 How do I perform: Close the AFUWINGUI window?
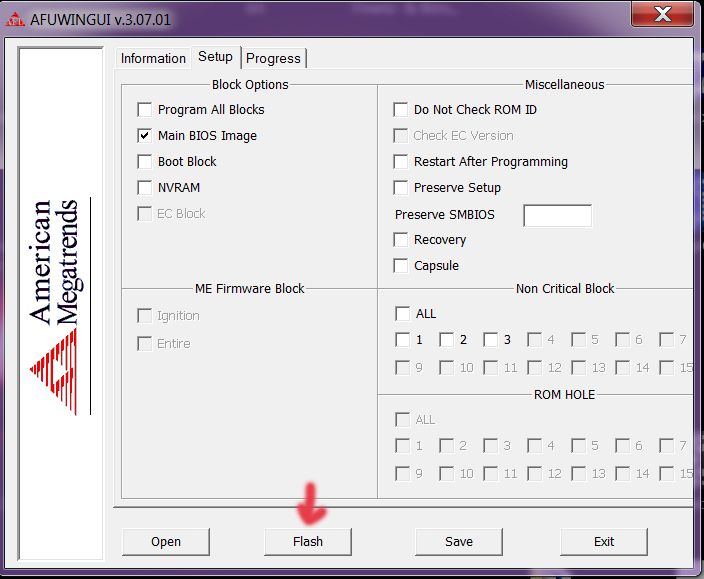click(662, 14)
